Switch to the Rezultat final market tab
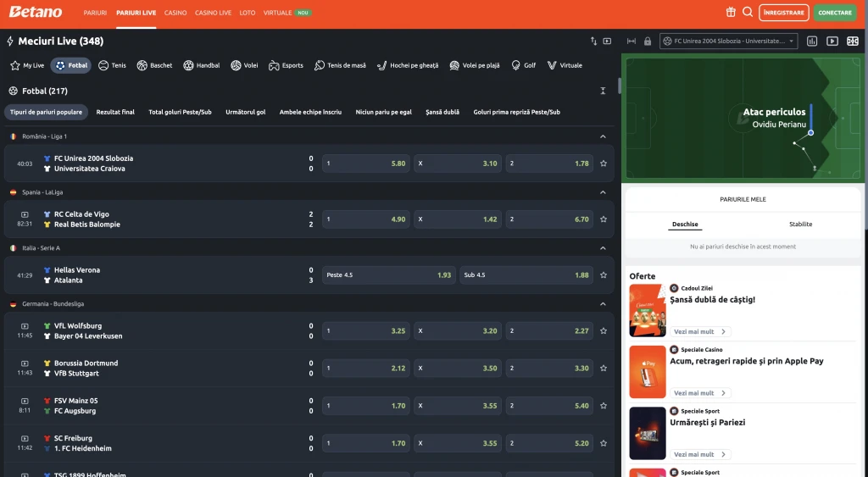 click(x=115, y=112)
